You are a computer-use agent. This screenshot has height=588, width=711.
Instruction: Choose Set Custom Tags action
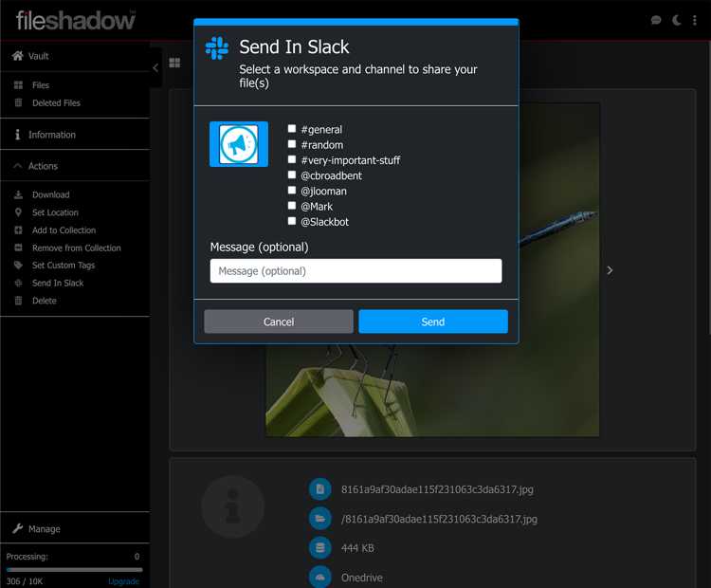(x=64, y=266)
